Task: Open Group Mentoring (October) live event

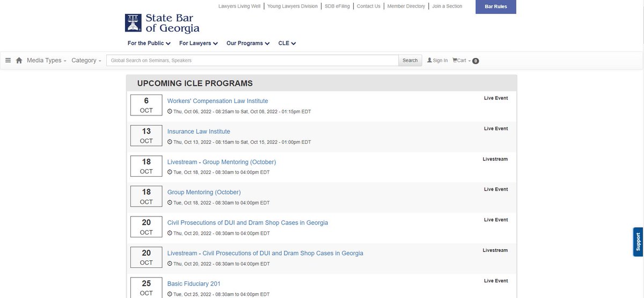Action: [204, 192]
